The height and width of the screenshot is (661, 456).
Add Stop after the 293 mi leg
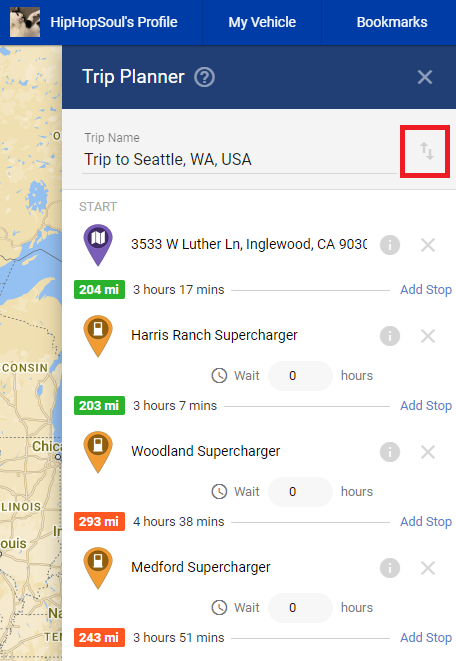click(426, 521)
